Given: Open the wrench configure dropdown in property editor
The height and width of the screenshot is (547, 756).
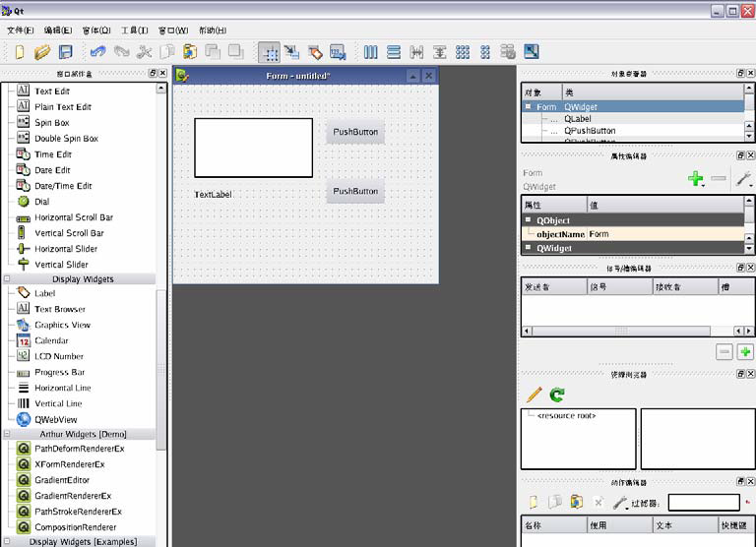Looking at the screenshot, I should (744, 179).
